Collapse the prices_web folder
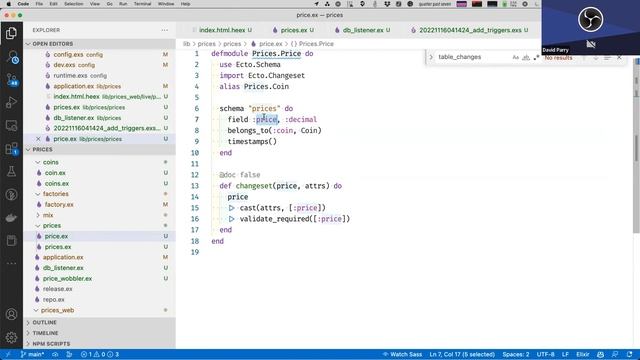 (58, 310)
